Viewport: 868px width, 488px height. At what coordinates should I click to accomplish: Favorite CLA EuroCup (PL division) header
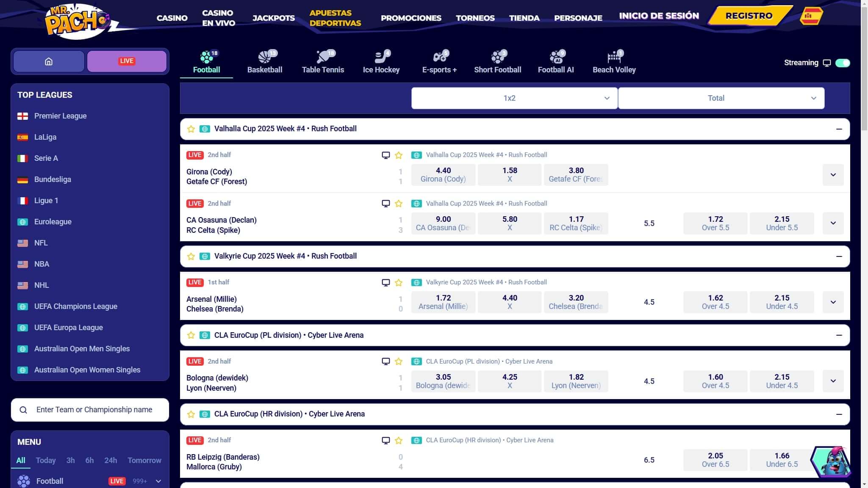191,335
